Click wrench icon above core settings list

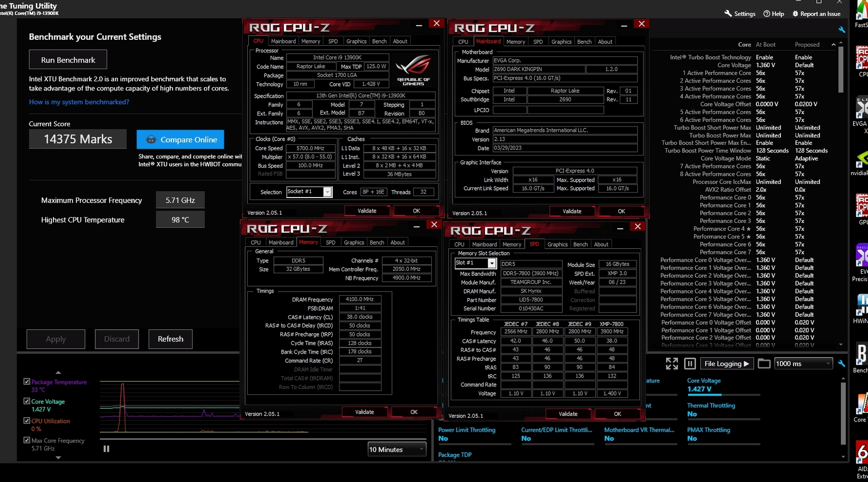[x=842, y=30]
